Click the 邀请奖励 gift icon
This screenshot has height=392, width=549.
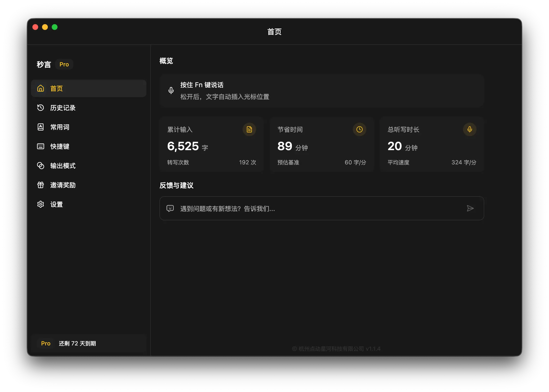[x=41, y=185]
